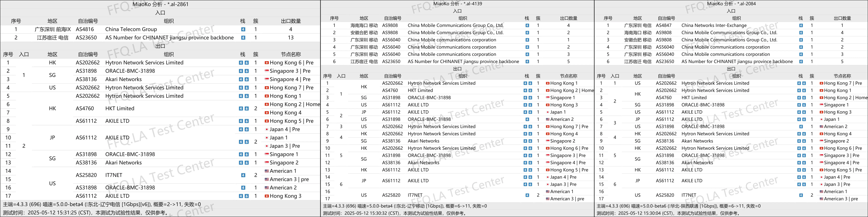Click footer mentioning 陕西联通 in al-2084 panel
The height and width of the screenshot is (217, 868).
(x=678, y=206)
